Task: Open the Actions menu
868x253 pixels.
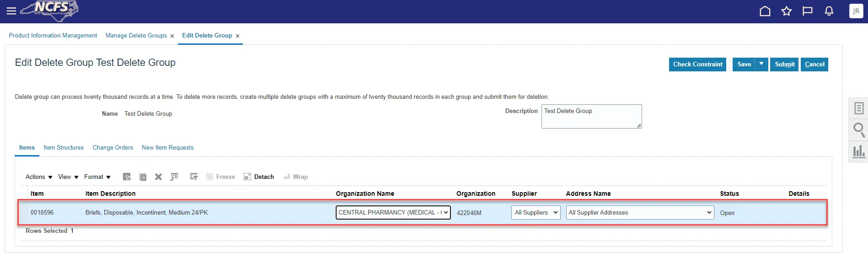Action: click(x=39, y=177)
